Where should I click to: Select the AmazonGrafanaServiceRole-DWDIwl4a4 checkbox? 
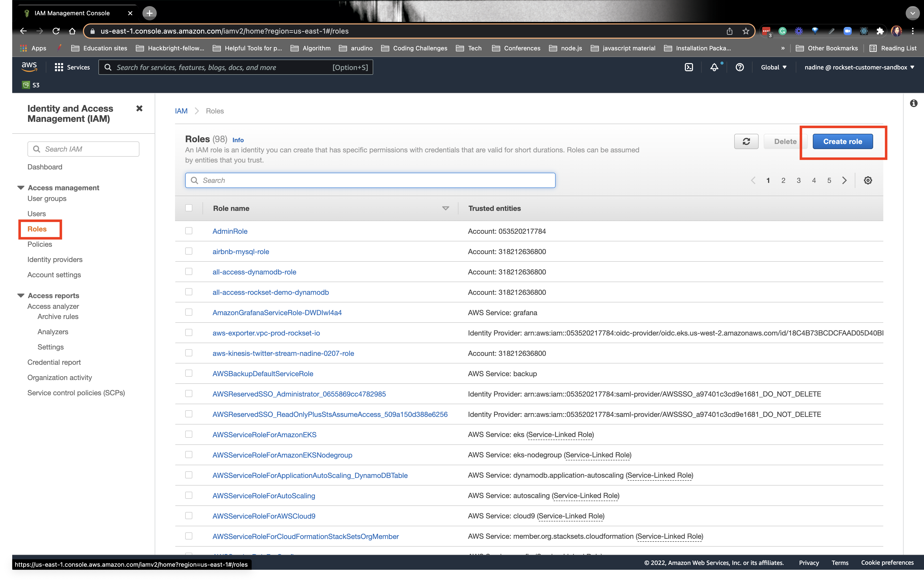coord(189,312)
